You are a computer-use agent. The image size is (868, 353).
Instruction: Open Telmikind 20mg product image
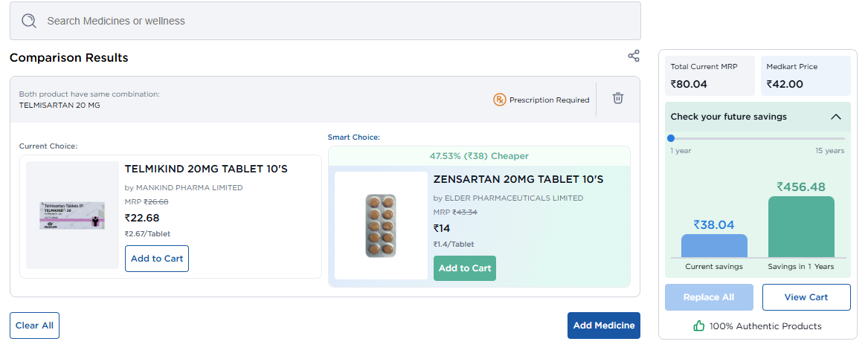(72, 215)
